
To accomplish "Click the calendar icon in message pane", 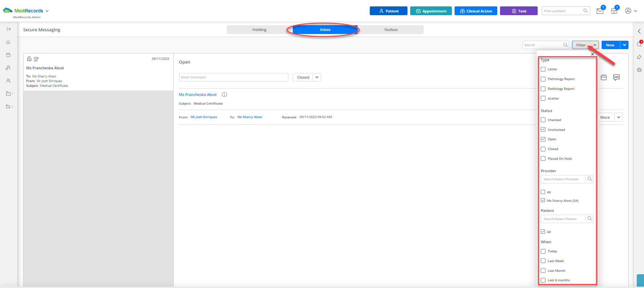I will pos(604,77).
